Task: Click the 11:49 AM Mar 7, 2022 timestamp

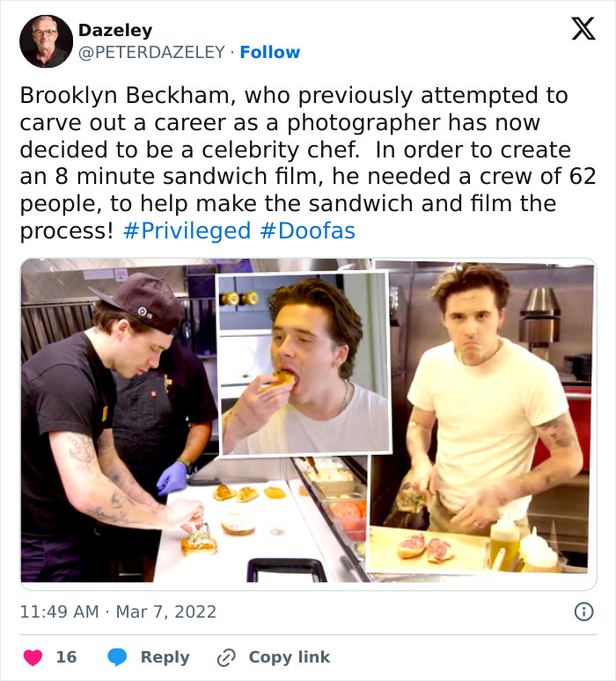Action: click(118, 611)
